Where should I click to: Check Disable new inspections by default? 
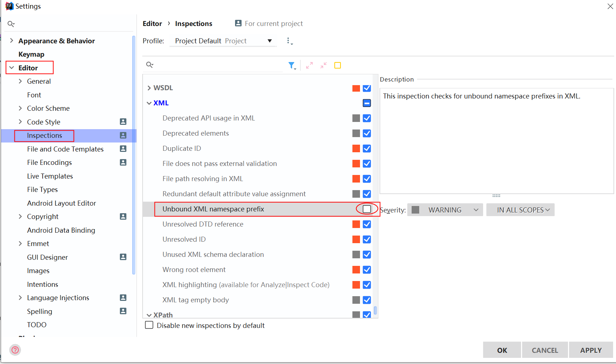[x=149, y=325]
